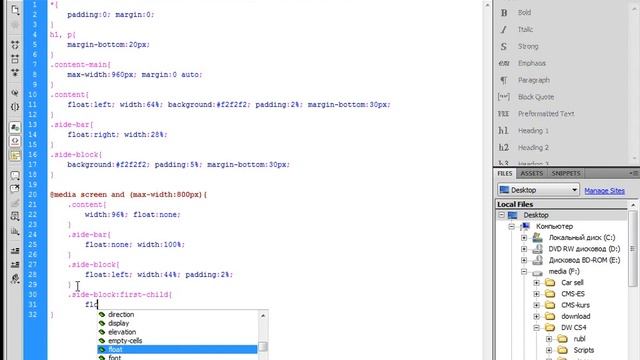
Task: Open the Files panel options menu
Action: 634,173
